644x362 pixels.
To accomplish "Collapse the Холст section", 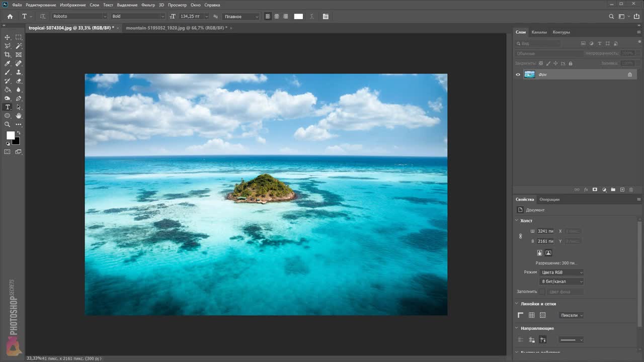I will [x=517, y=221].
